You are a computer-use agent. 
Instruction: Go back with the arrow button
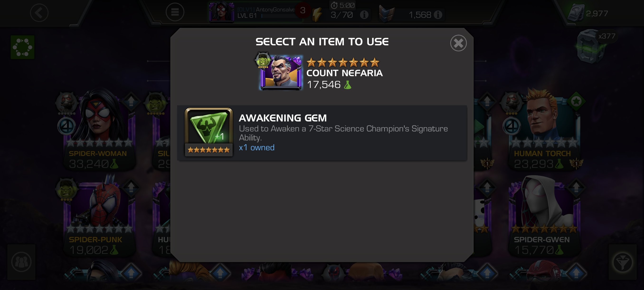point(39,13)
